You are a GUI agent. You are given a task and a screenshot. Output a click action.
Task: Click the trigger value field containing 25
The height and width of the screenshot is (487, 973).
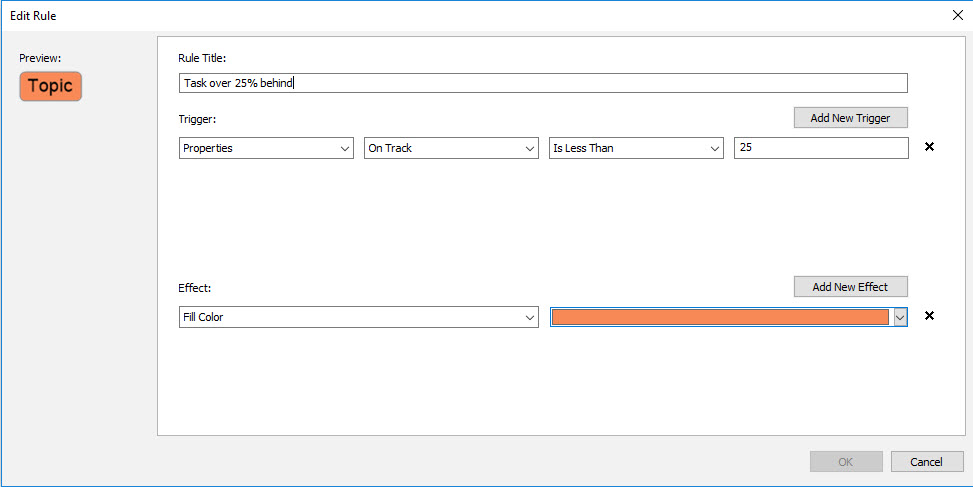pos(820,148)
